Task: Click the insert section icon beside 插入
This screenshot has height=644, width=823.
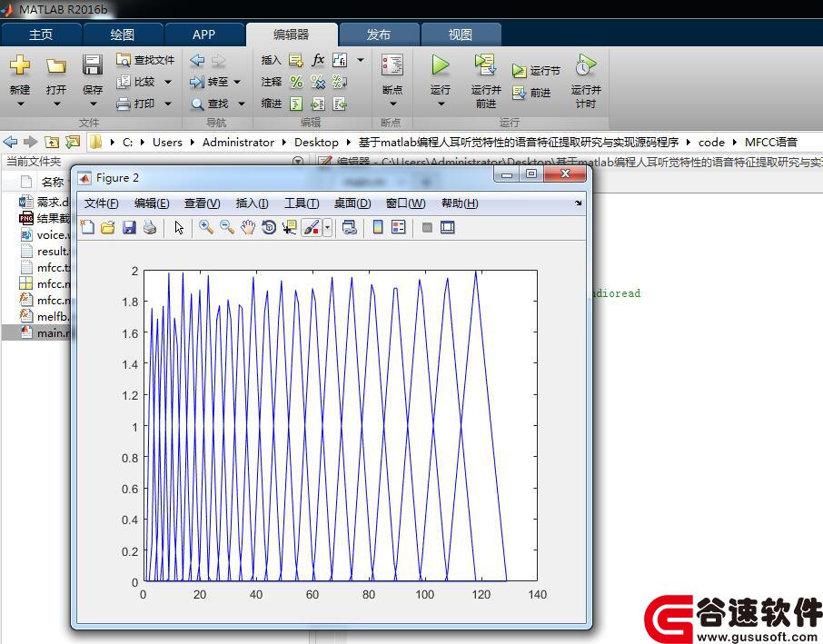Action: coord(295,60)
